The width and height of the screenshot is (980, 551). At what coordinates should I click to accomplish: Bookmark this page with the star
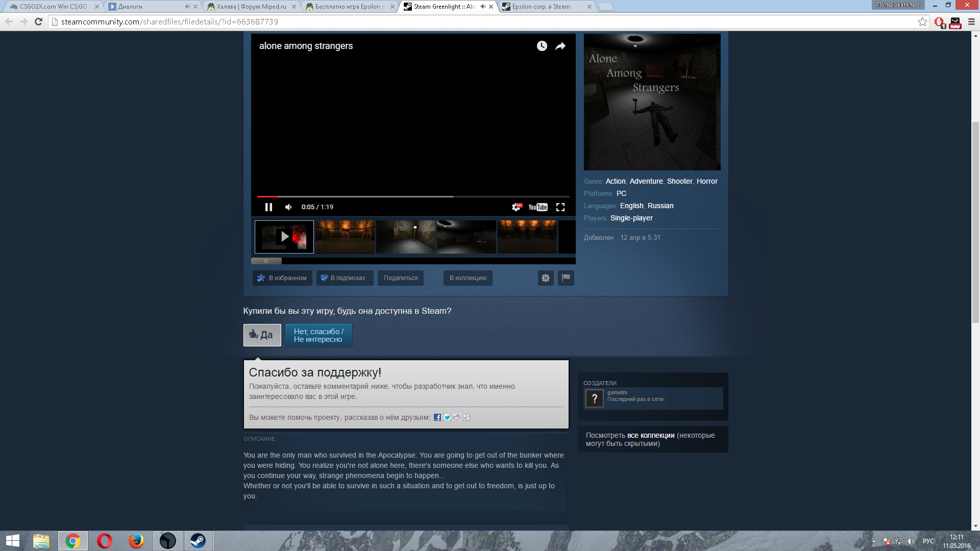922,21
